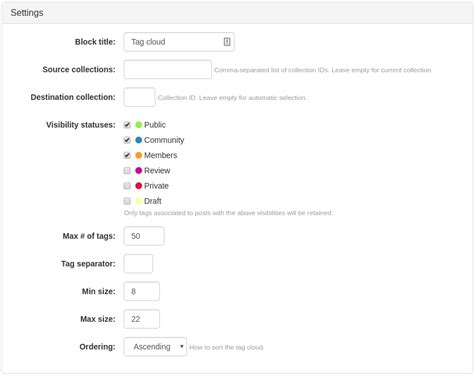This screenshot has width=474, height=376.
Task: Click the Tag separator input field
Action: (138, 264)
